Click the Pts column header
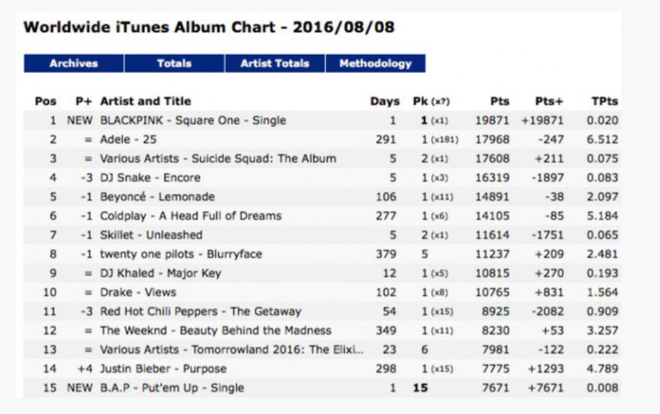 point(500,101)
